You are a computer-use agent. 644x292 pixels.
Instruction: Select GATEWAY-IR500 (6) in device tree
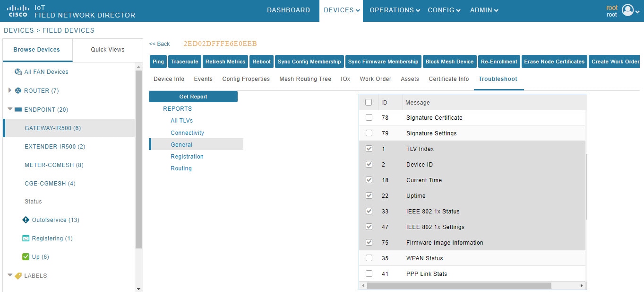coord(69,128)
